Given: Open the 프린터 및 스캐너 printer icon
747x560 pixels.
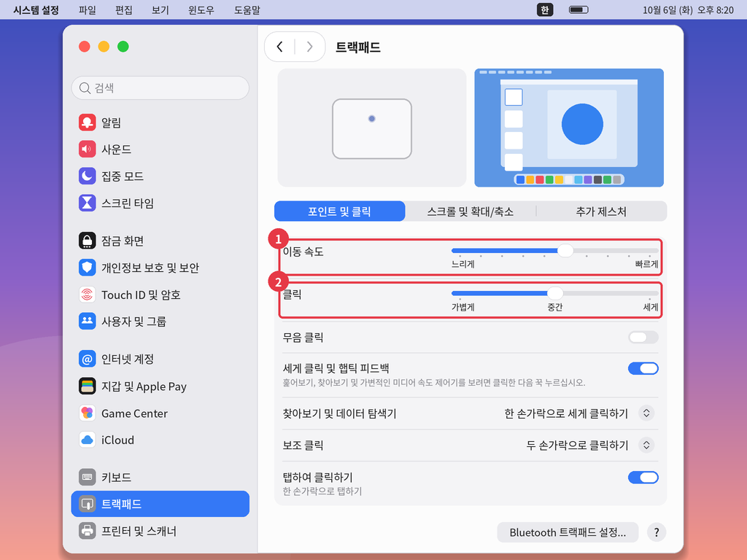Looking at the screenshot, I should tap(88, 531).
